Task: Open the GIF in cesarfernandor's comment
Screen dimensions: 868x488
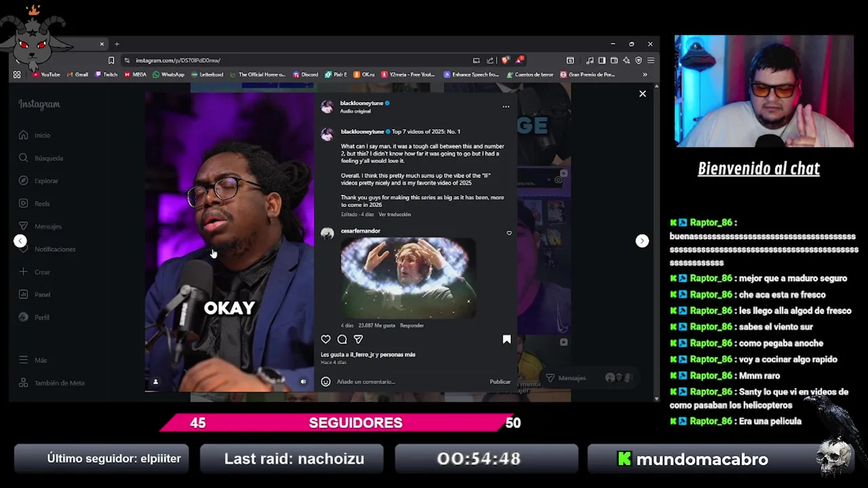Action: click(408, 278)
